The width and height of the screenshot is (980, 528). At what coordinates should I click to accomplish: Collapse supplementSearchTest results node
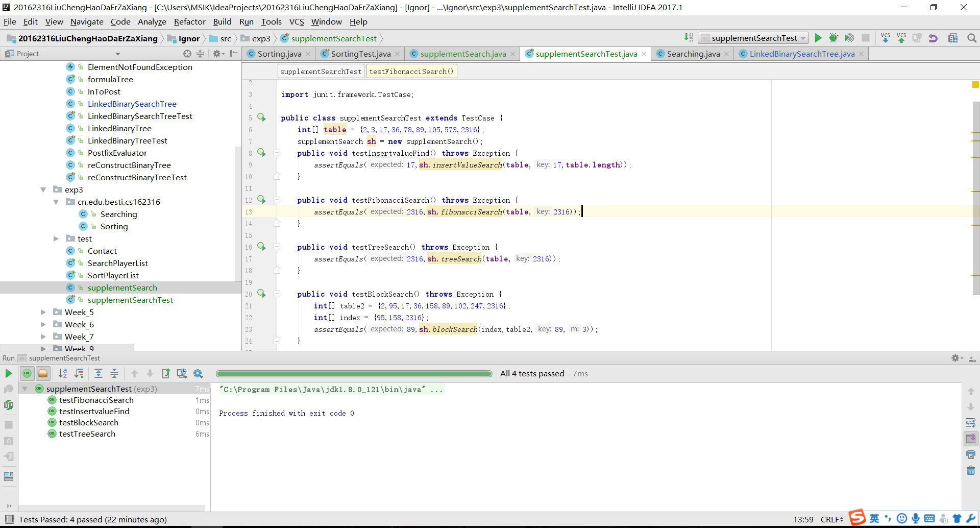24,389
